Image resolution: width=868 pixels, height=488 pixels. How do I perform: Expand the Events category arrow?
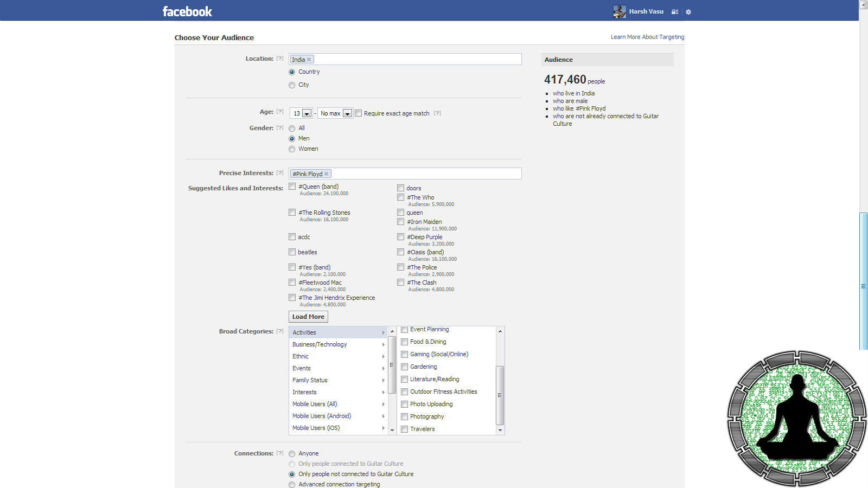(383, 369)
